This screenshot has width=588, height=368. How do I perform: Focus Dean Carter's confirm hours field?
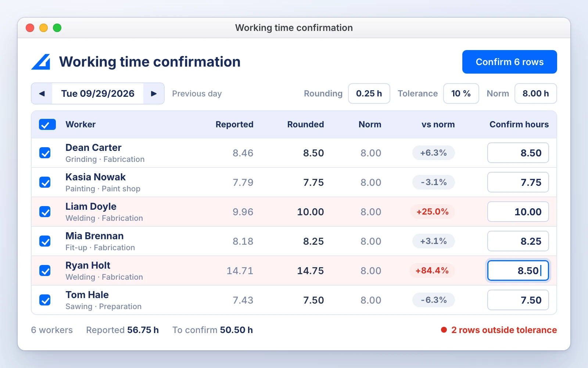coord(518,153)
